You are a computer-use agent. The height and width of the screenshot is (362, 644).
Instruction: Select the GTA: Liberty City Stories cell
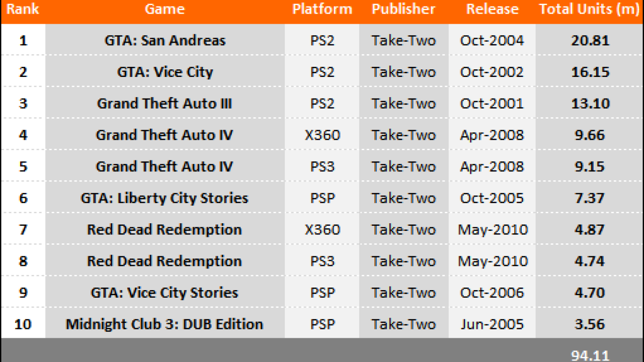click(165, 198)
